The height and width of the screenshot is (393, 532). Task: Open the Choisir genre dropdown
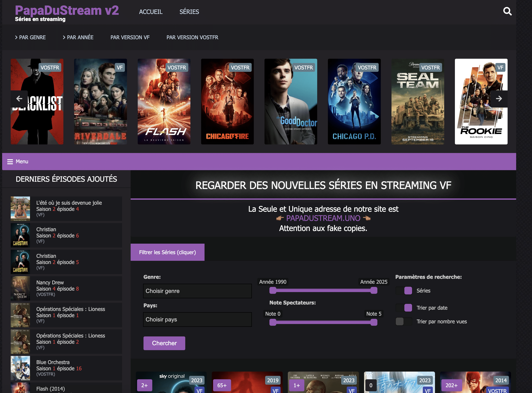(x=197, y=291)
